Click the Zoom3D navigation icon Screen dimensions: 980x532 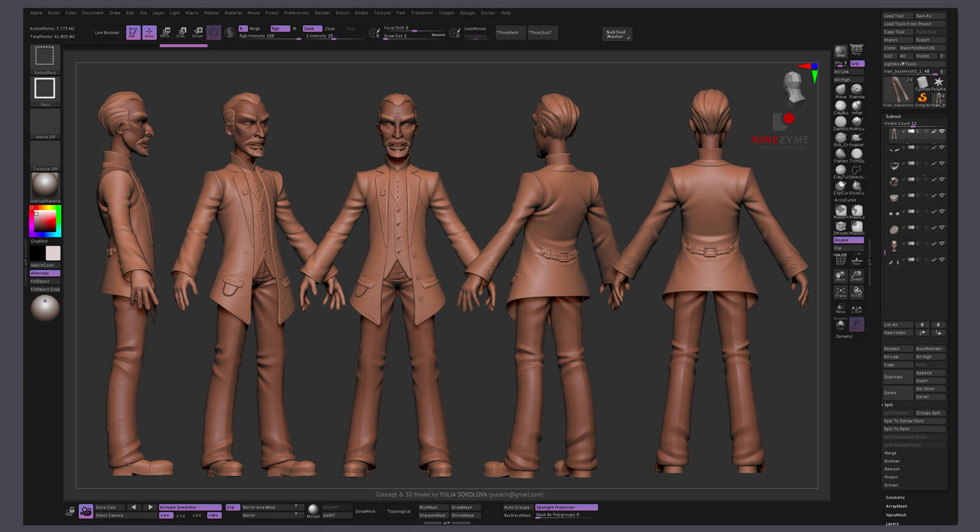856,276
